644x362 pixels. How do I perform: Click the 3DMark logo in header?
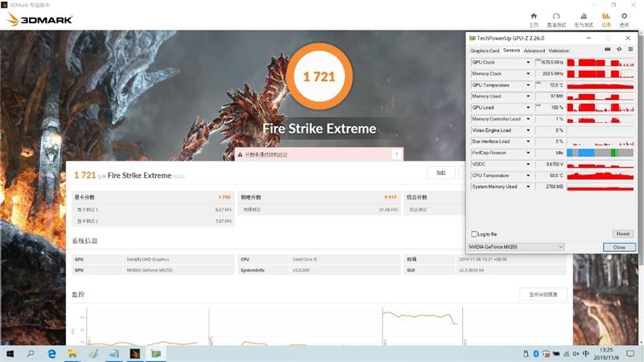coord(39,19)
